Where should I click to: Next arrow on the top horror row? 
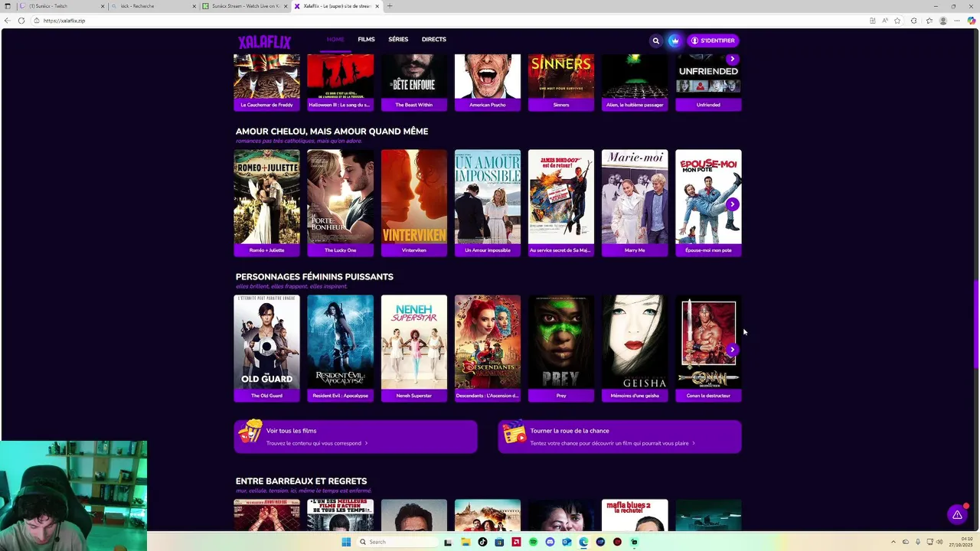pos(732,59)
